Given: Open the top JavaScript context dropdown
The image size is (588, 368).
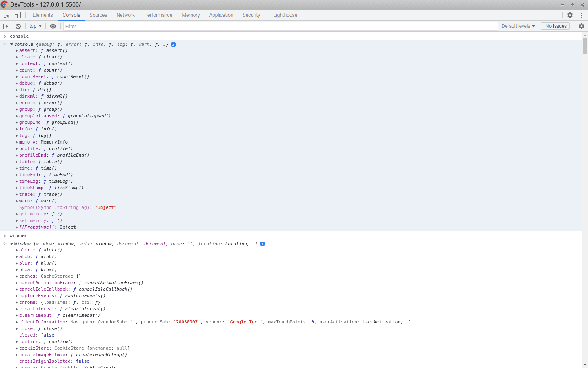Looking at the screenshot, I should coord(36,26).
